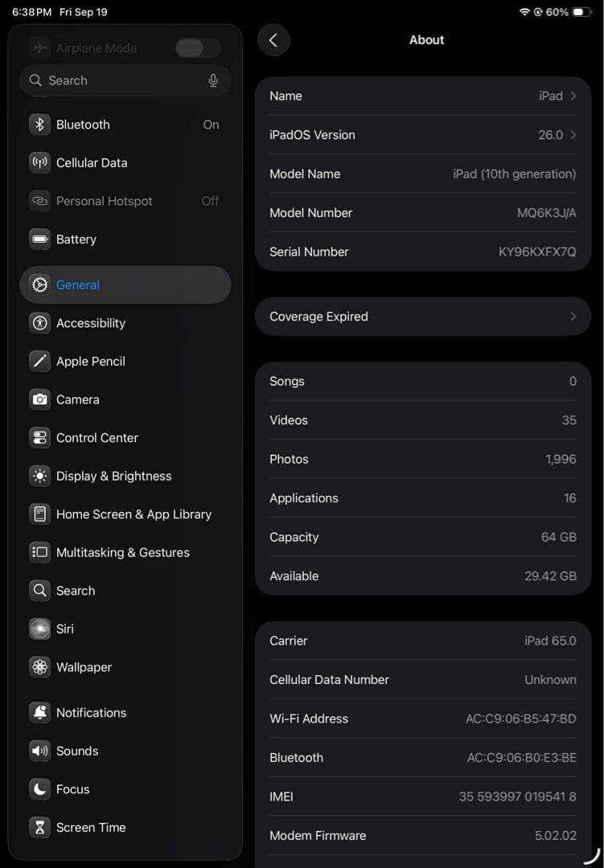
Task: Open Bluetooth settings via Bluetooth icon
Action: [x=39, y=125]
